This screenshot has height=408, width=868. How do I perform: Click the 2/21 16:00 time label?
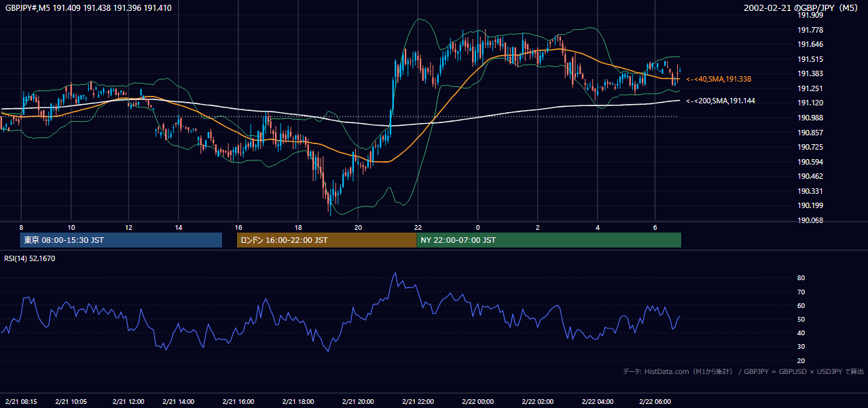[238, 402]
